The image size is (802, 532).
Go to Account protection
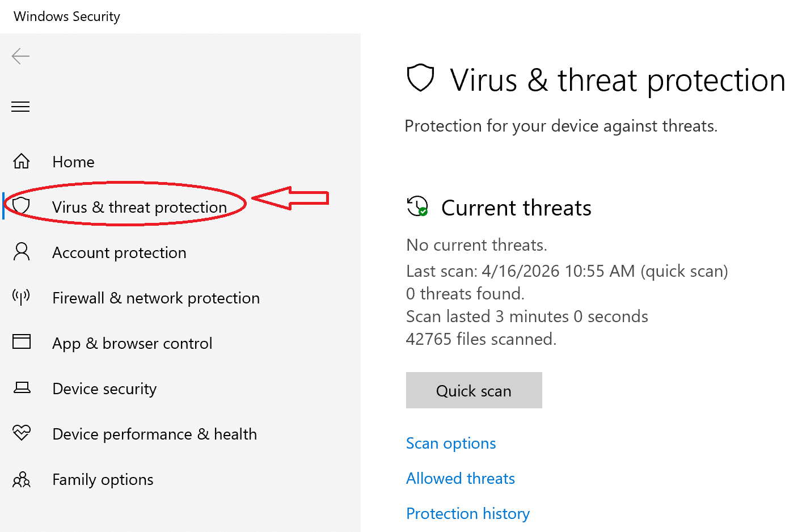(x=119, y=253)
